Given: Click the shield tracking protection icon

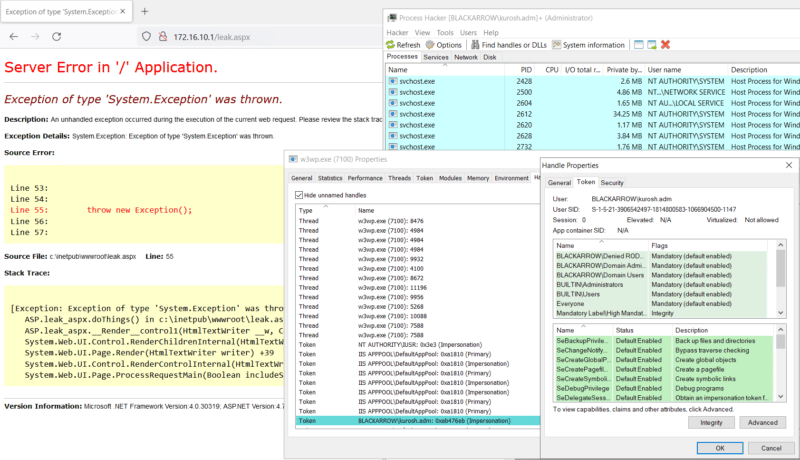Looking at the screenshot, I should click(146, 37).
